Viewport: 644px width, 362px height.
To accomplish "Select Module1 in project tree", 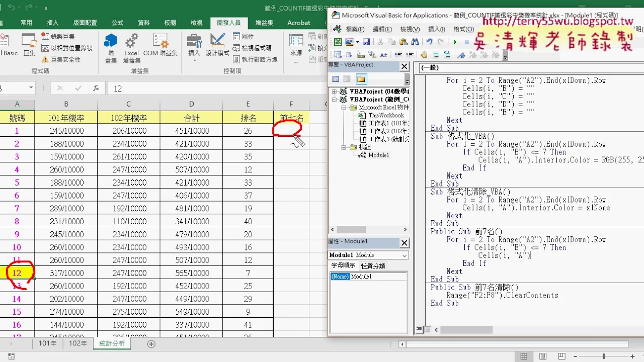I will [x=378, y=155].
